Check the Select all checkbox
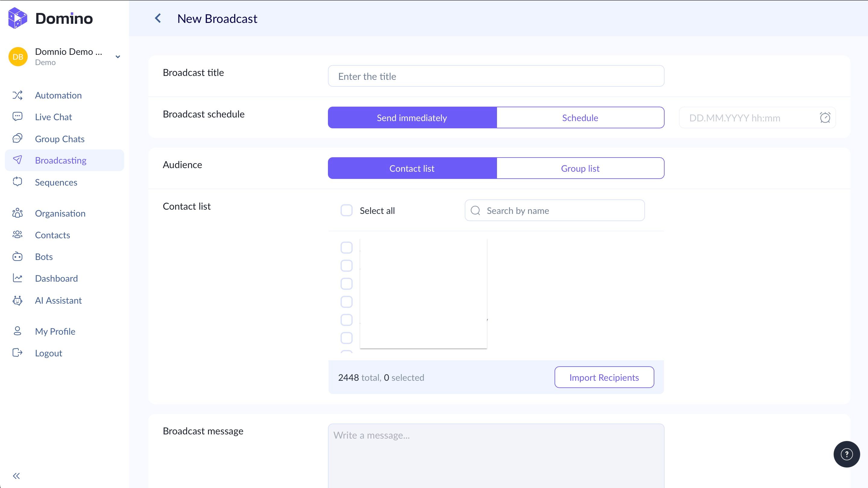The height and width of the screenshot is (488, 868). pyautogui.click(x=346, y=211)
